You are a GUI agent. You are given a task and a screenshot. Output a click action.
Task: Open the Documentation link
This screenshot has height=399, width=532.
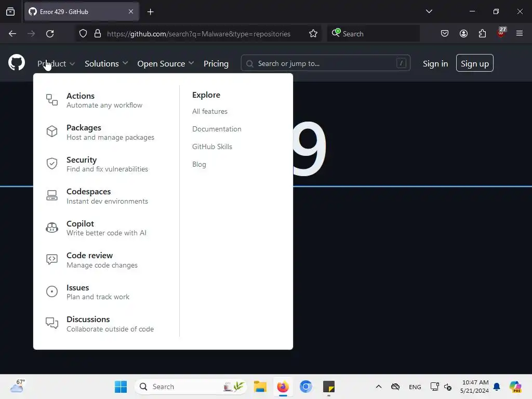pyautogui.click(x=217, y=129)
